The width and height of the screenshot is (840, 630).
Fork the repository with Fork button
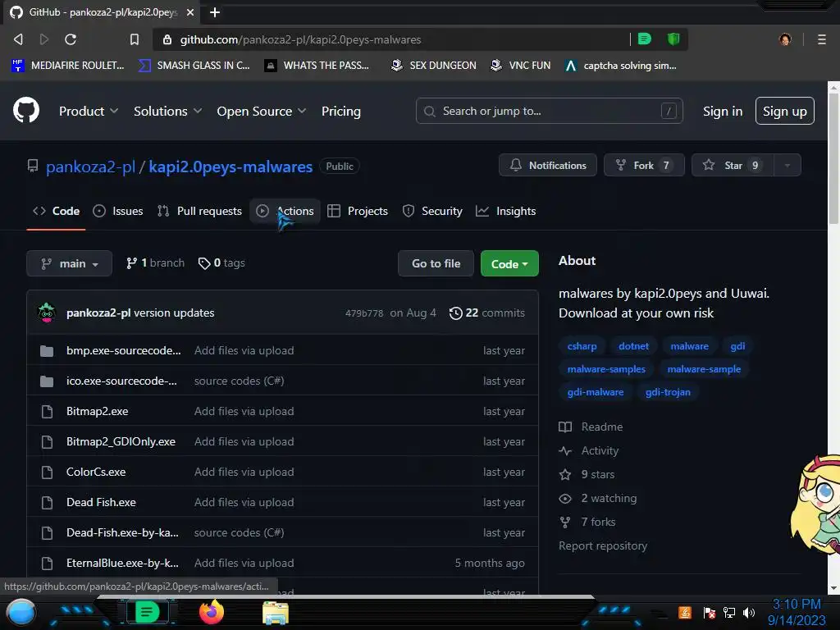[x=644, y=165]
